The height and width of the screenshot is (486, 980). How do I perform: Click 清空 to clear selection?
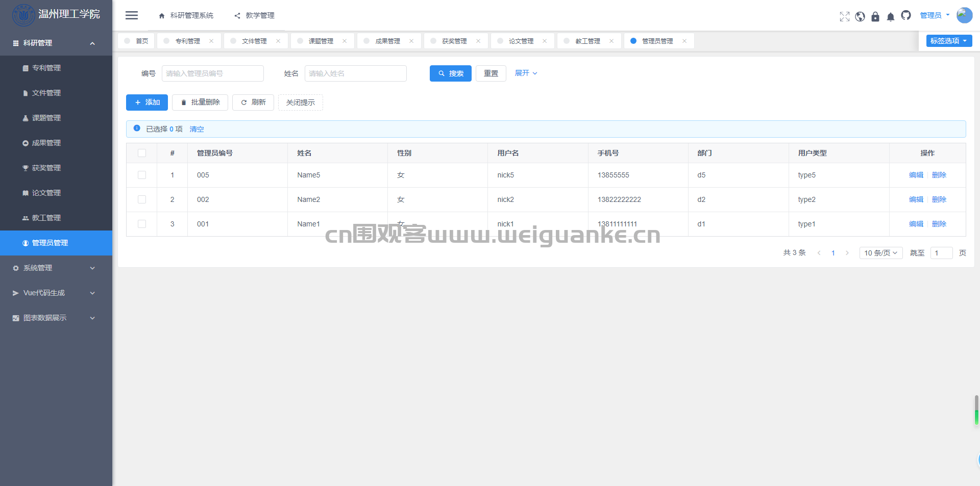(x=197, y=129)
